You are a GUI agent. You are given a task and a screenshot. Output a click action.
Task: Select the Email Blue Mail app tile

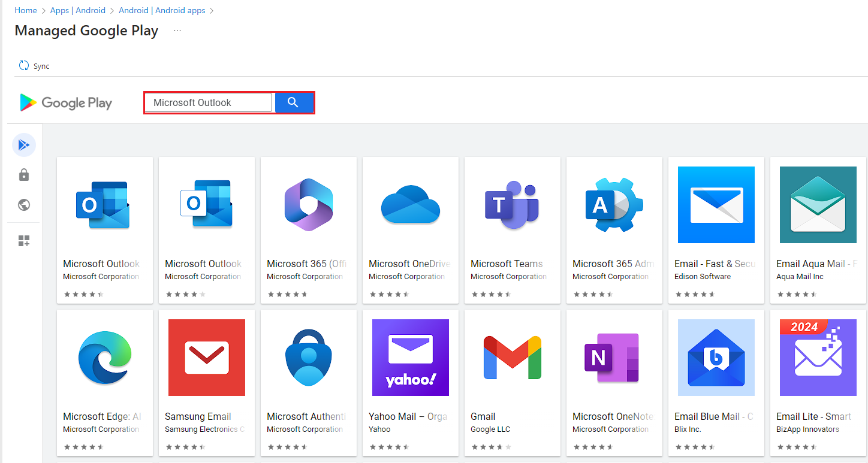(716, 358)
